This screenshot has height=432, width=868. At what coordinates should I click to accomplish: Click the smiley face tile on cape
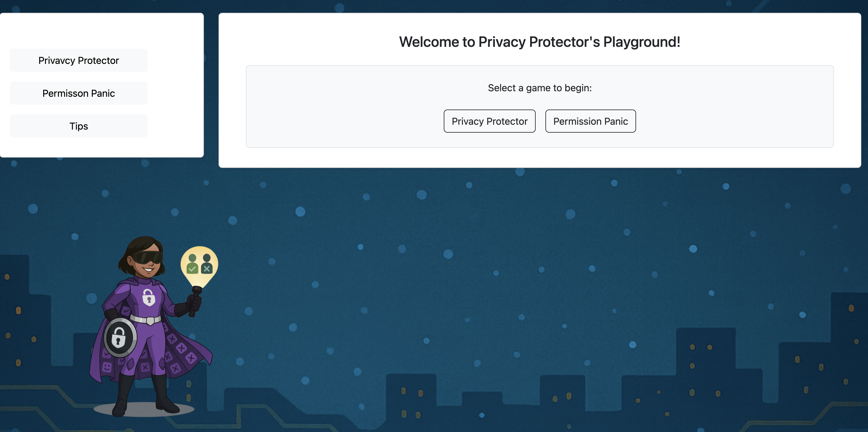point(107,367)
